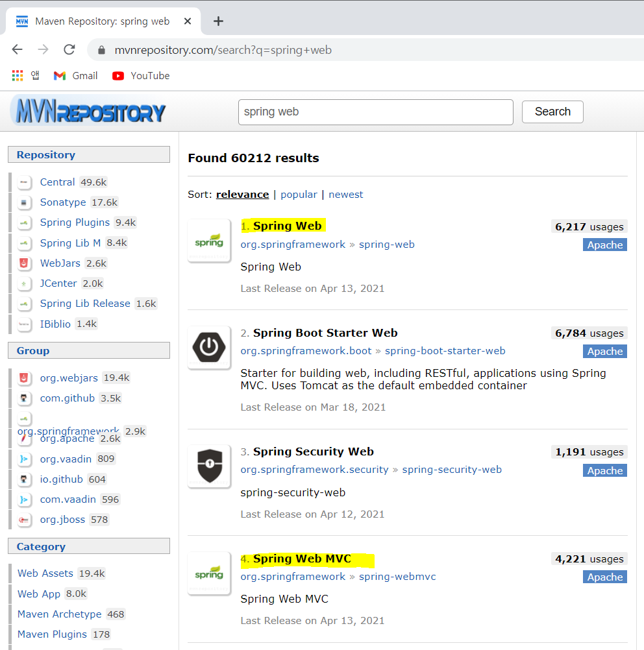Filter by WebJars repository link
The height and width of the screenshot is (650, 644).
[x=60, y=263]
